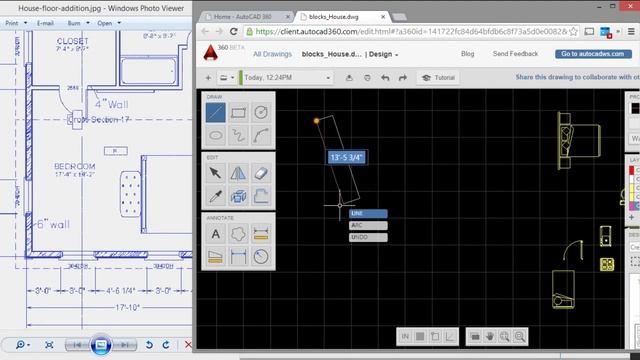Select the Rectangle draw tool
The height and width of the screenshot is (360, 640).
[x=238, y=112]
